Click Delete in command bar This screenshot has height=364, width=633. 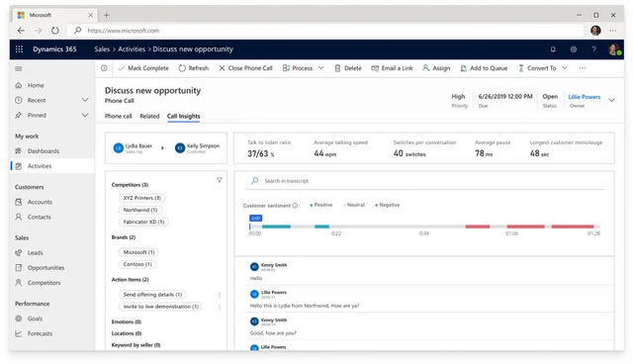pos(348,68)
